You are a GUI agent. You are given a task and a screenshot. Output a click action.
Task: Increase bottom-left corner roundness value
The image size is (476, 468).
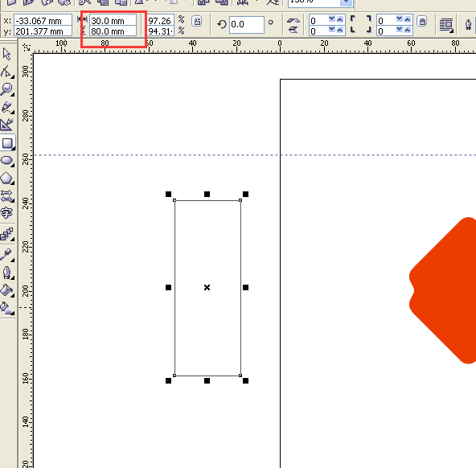(x=340, y=30)
